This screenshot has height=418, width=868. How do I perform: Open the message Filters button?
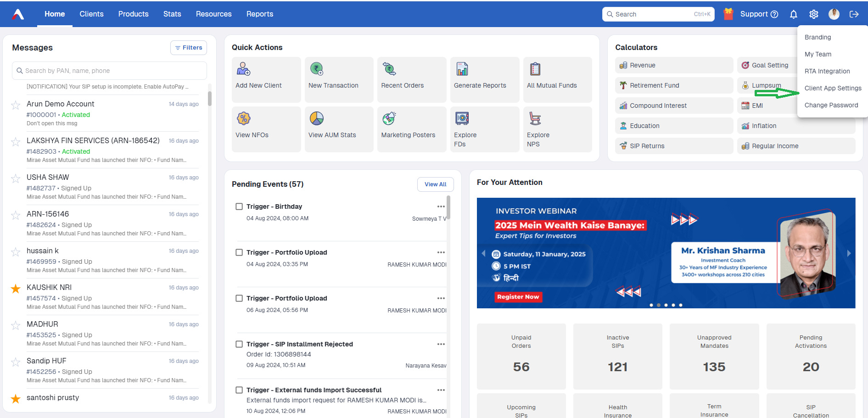coord(189,48)
